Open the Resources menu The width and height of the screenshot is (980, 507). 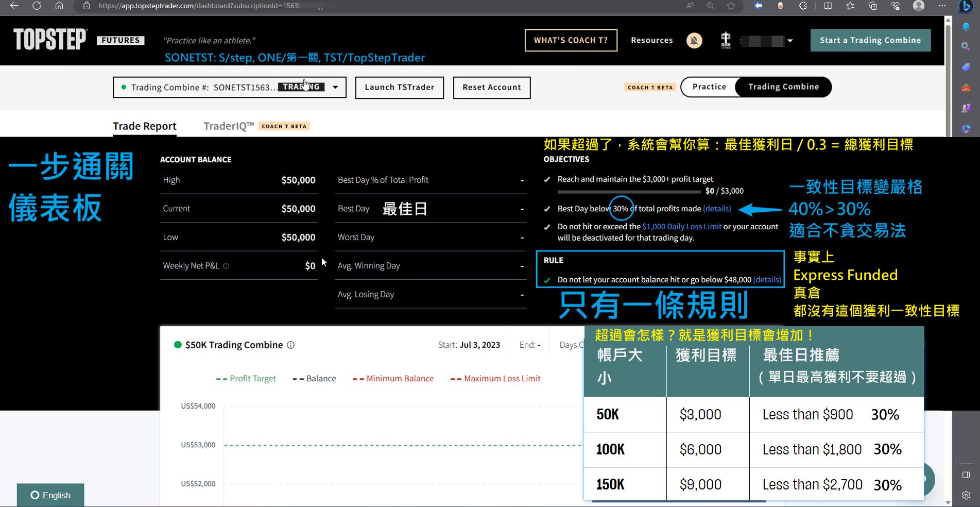(x=652, y=40)
